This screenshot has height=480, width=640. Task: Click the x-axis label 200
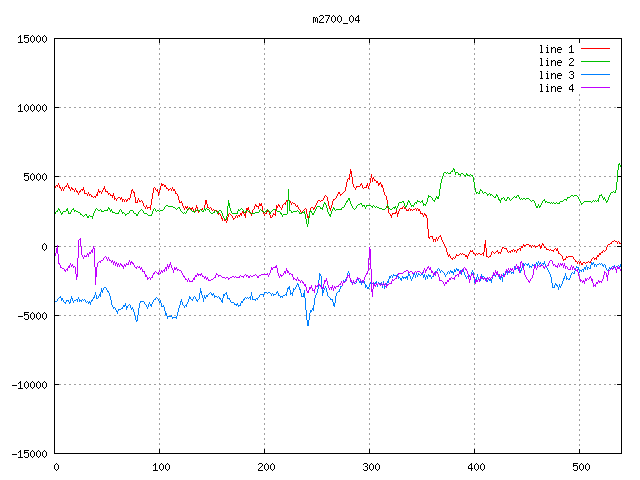click(266, 467)
